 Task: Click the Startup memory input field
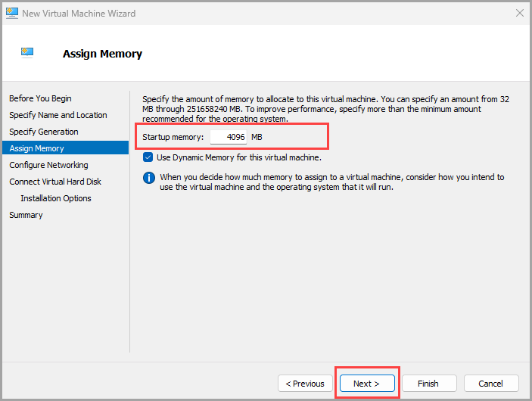229,137
